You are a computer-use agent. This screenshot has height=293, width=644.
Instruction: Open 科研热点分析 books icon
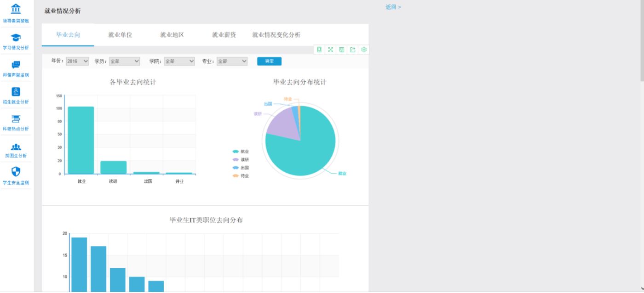click(16, 119)
